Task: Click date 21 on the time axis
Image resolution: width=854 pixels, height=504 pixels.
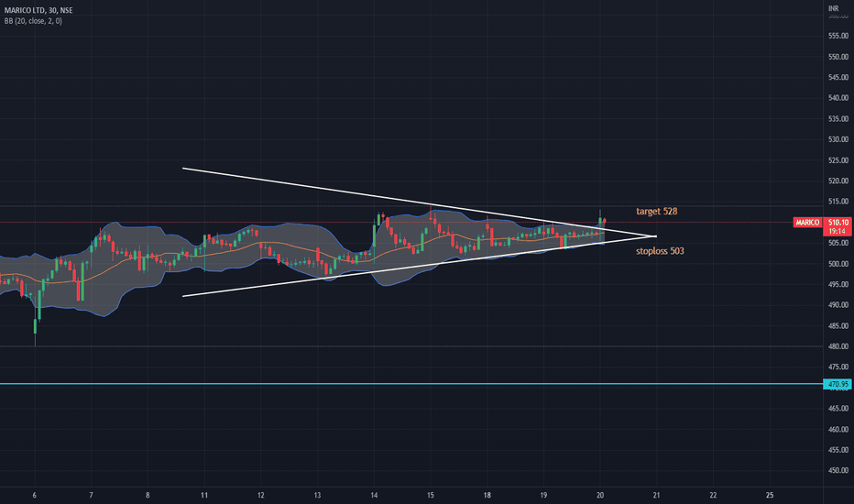Action: coord(656,495)
